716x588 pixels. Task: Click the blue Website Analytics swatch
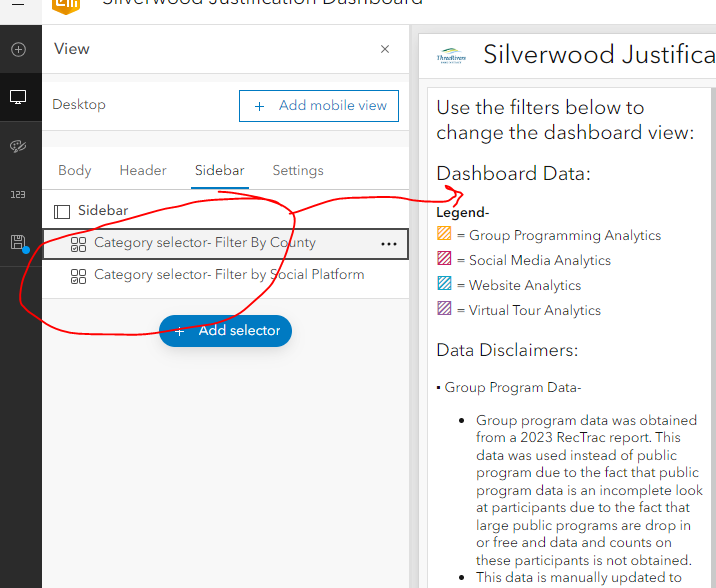click(x=444, y=283)
